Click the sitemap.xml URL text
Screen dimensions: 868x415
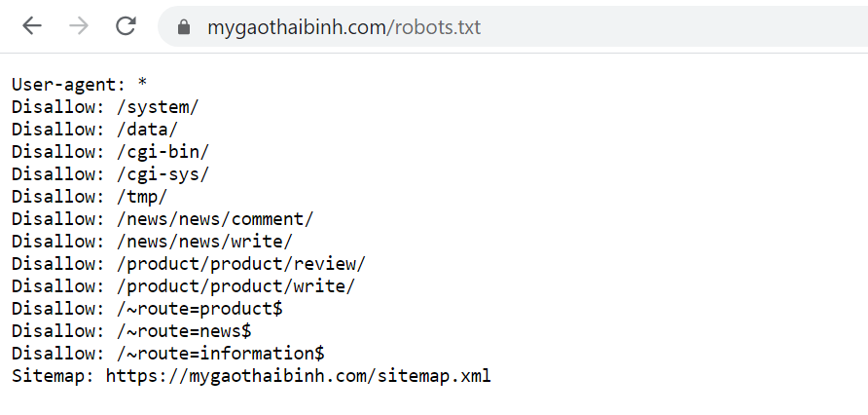click(299, 376)
